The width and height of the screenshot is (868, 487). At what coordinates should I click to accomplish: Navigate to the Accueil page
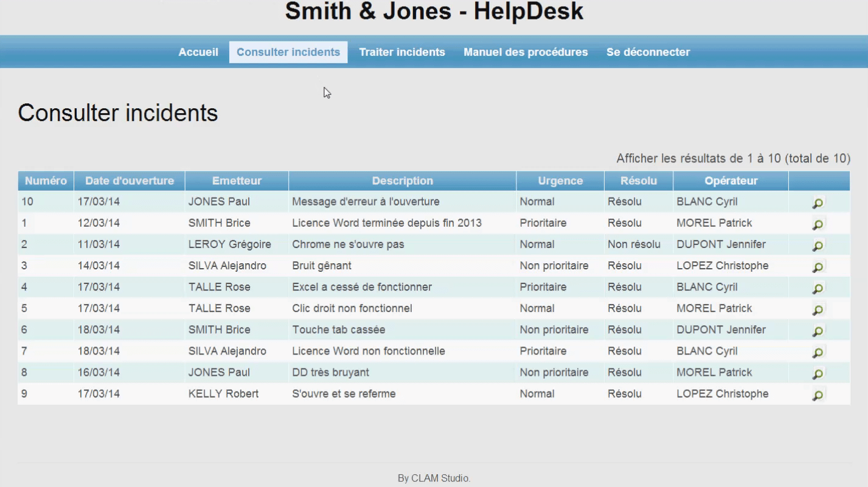[198, 52]
